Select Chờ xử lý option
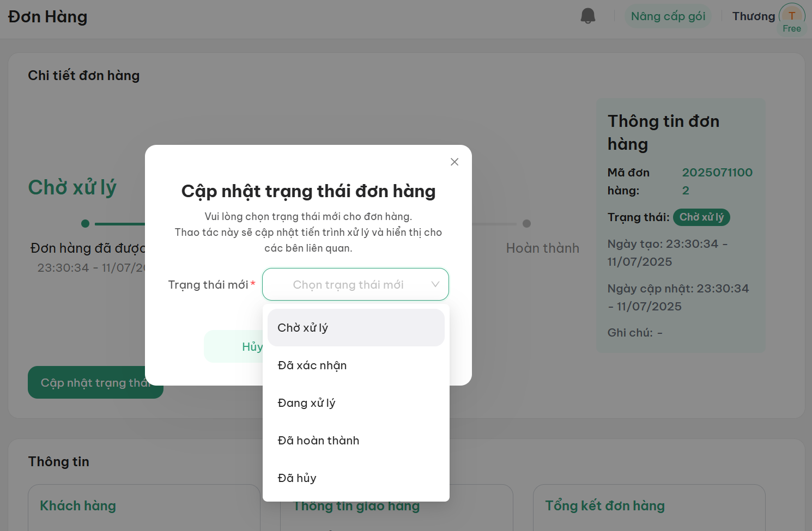 click(x=356, y=328)
